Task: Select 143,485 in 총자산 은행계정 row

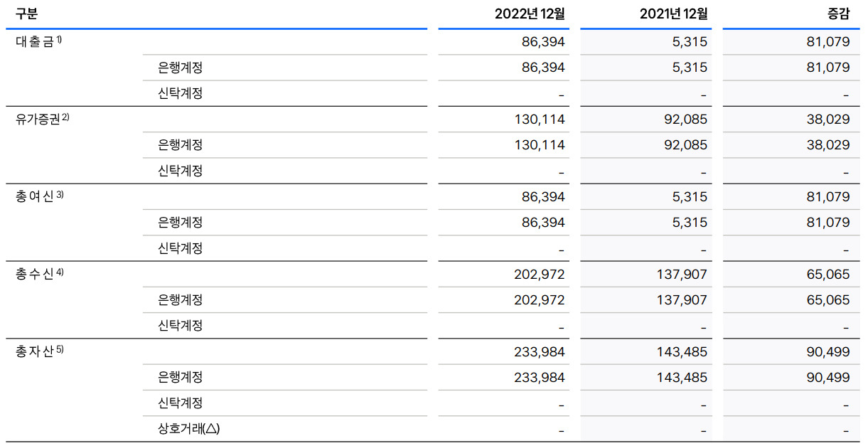Action: tap(682, 377)
